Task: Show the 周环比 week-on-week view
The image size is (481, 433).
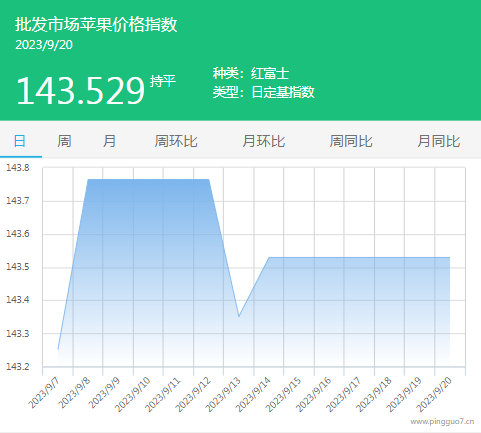Action: 176,141
